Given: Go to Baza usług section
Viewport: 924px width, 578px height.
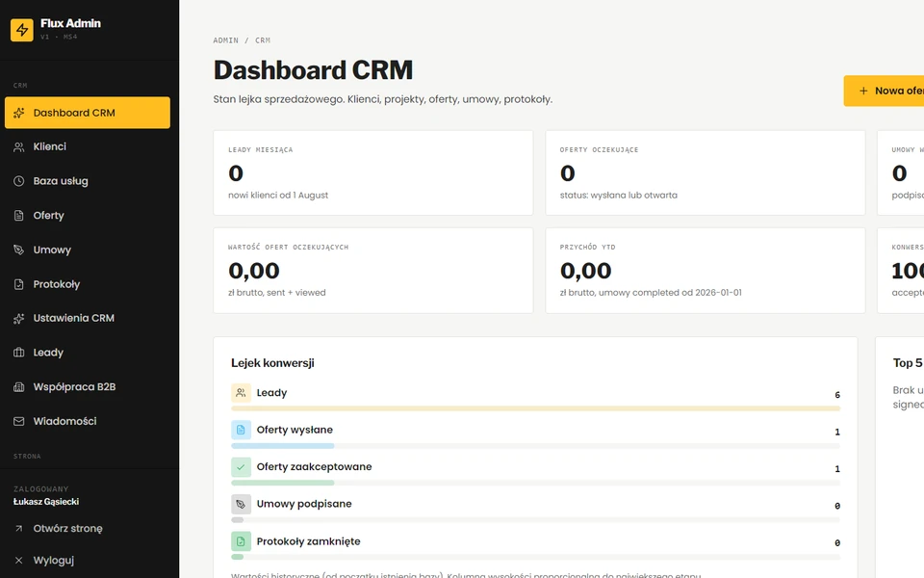Looking at the screenshot, I should (x=88, y=181).
